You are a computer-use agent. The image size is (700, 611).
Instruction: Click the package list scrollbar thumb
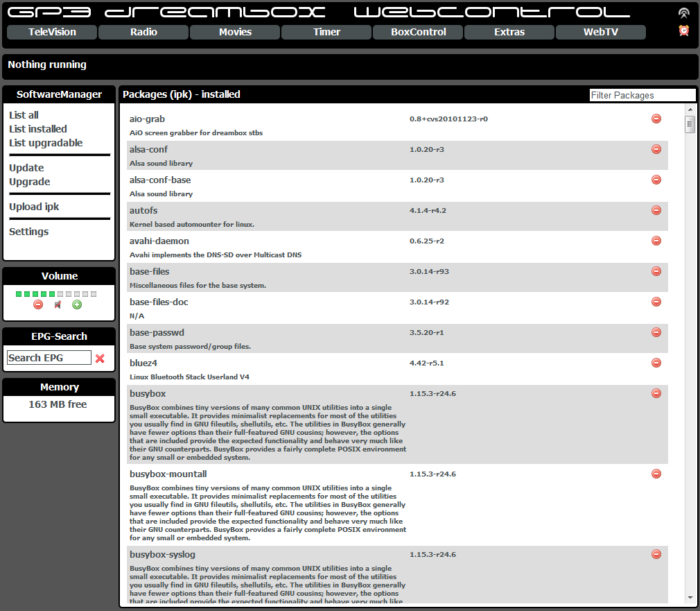click(x=690, y=123)
